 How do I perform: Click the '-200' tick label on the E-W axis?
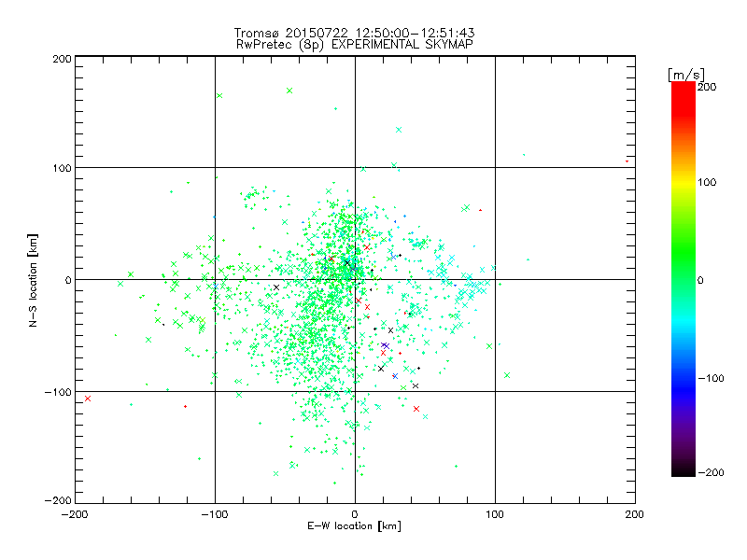(x=75, y=514)
